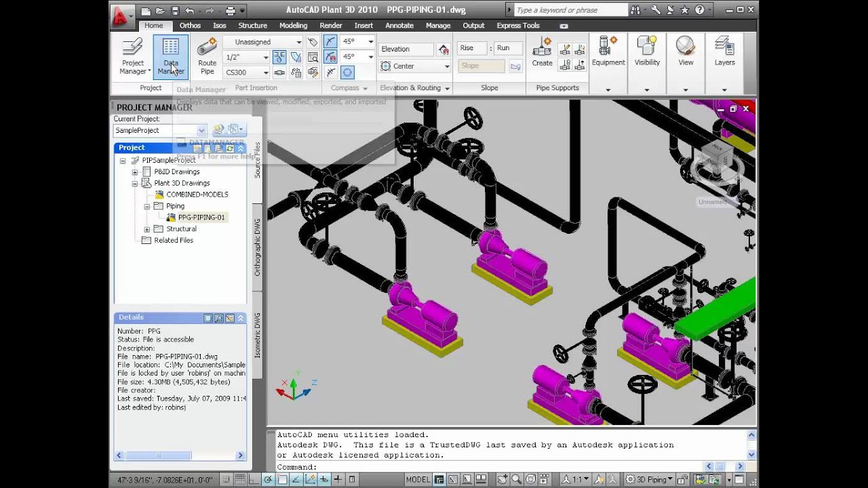
Task: Open the Visibility panel button
Action: 647,52
